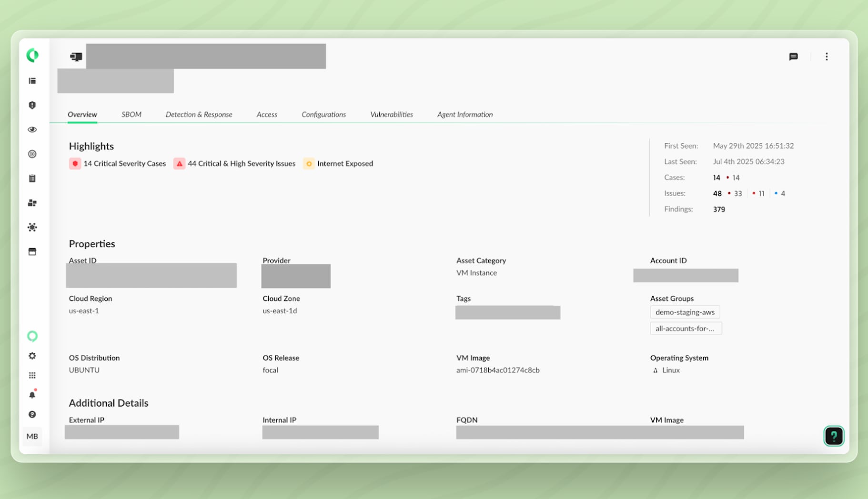This screenshot has height=499, width=868.
Task: Switch to the SBOM tab
Action: tap(131, 114)
